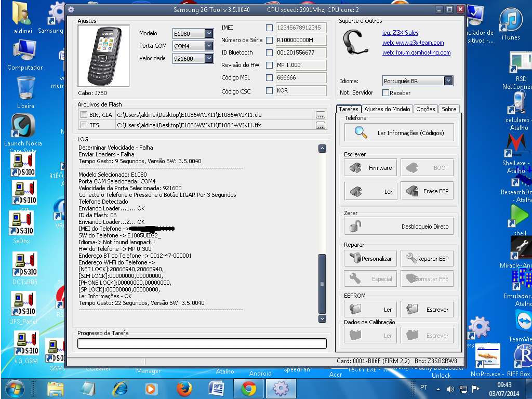Browse for BIN, CLA file with ... button

(320, 115)
